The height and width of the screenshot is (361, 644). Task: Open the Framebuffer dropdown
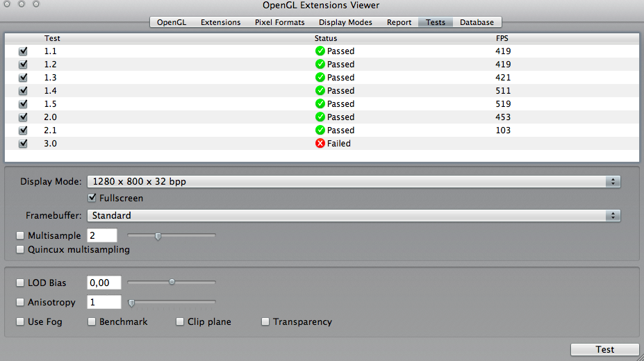point(354,215)
